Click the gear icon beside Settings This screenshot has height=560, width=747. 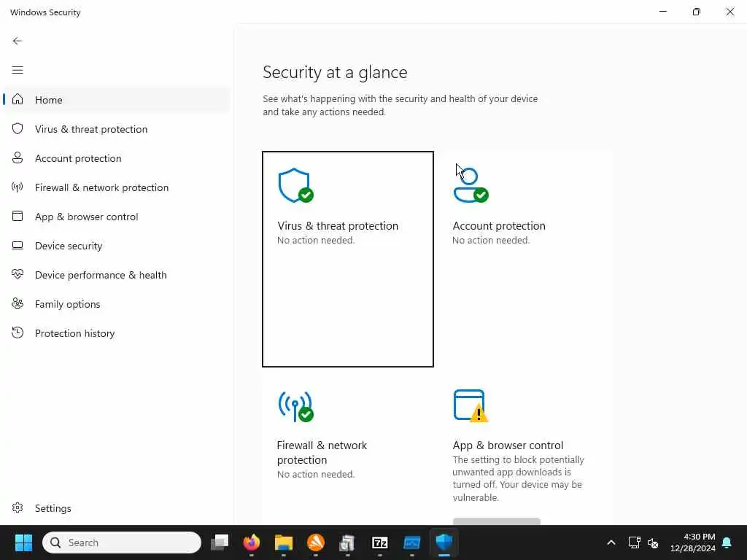pos(18,507)
